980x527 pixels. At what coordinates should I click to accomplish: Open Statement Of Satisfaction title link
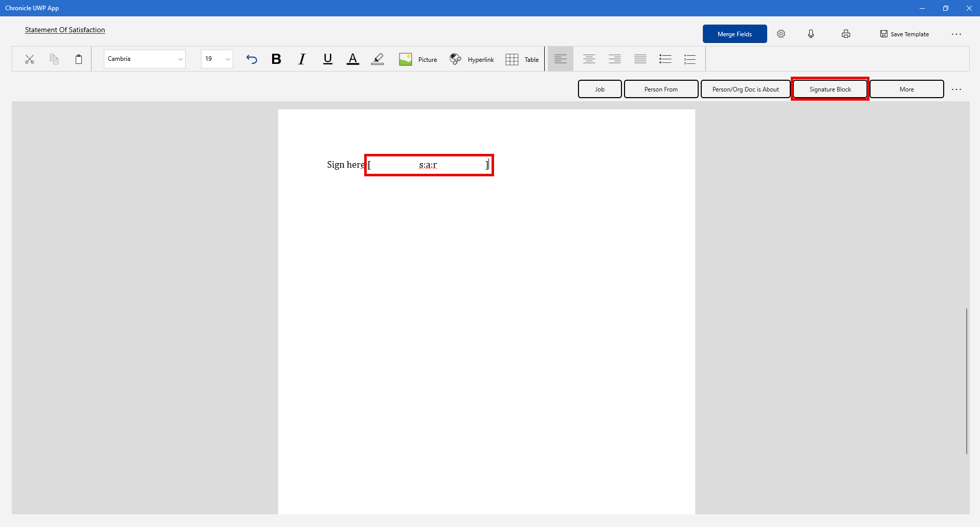pyautogui.click(x=65, y=30)
